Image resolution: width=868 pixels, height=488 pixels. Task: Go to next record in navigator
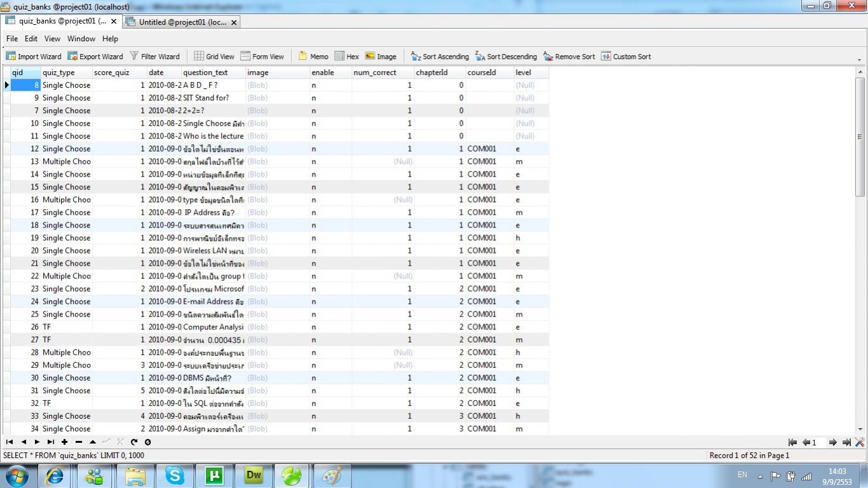click(37, 442)
